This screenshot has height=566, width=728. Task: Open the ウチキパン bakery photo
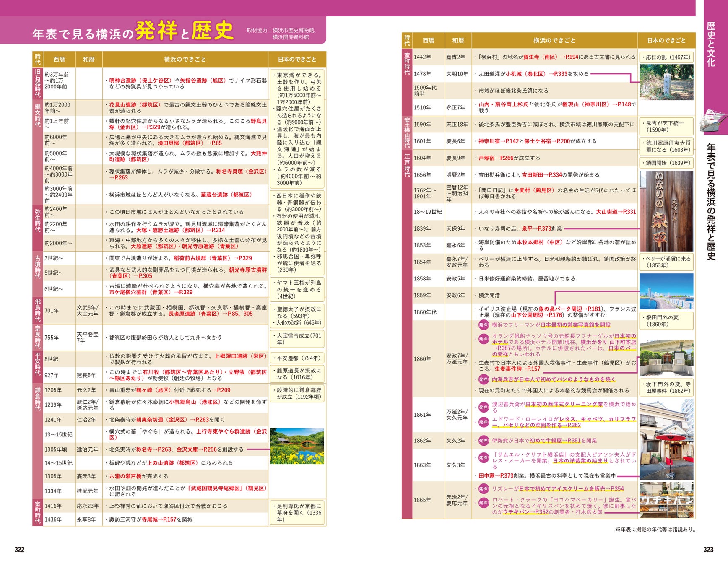pyautogui.click(x=666, y=500)
